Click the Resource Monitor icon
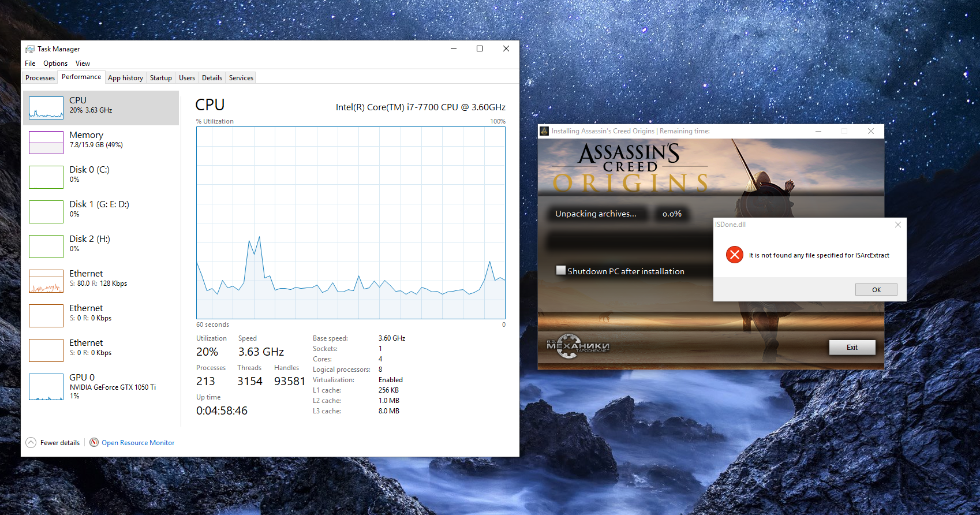 pyautogui.click(x=94, y=442)
